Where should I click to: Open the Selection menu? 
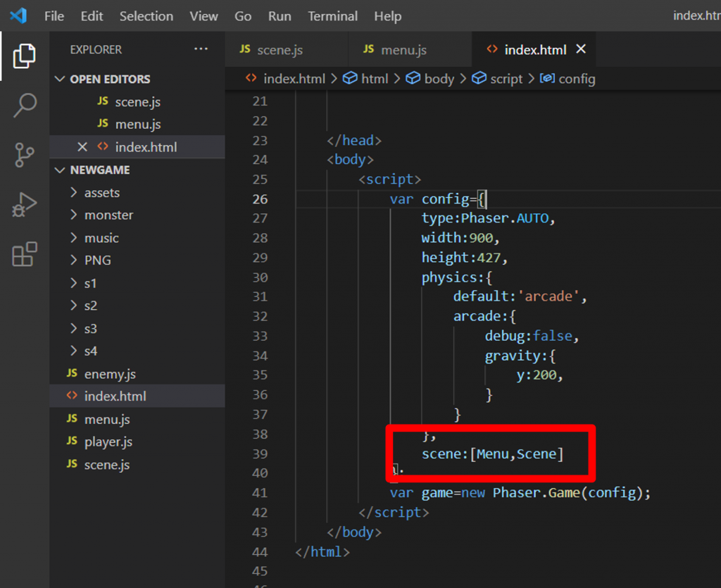coord(146,16)
